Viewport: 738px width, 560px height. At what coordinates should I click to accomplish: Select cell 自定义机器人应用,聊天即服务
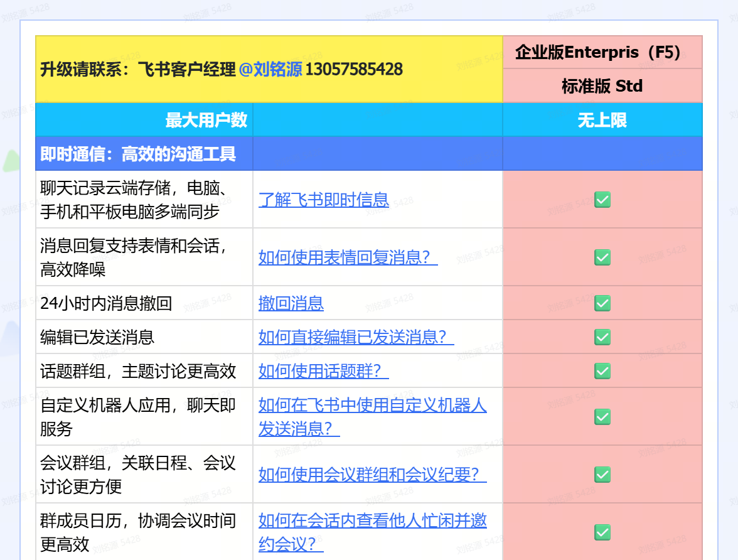144,417
